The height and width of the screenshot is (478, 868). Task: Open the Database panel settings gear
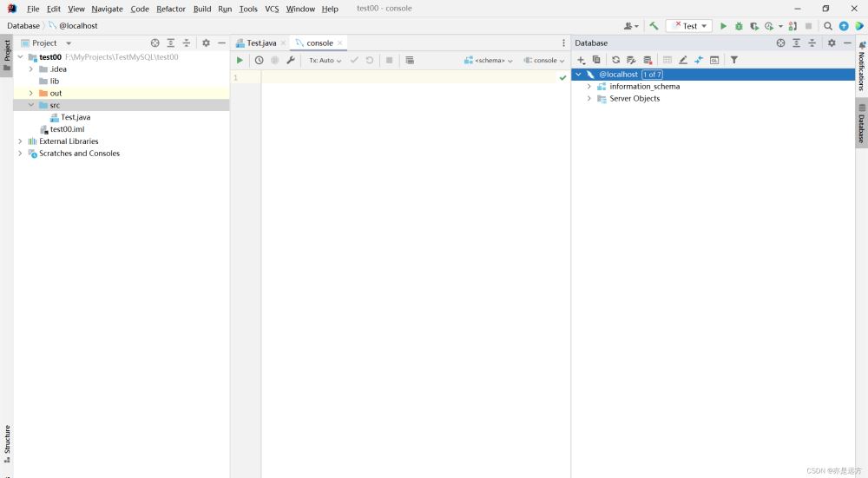click(831, 43)
